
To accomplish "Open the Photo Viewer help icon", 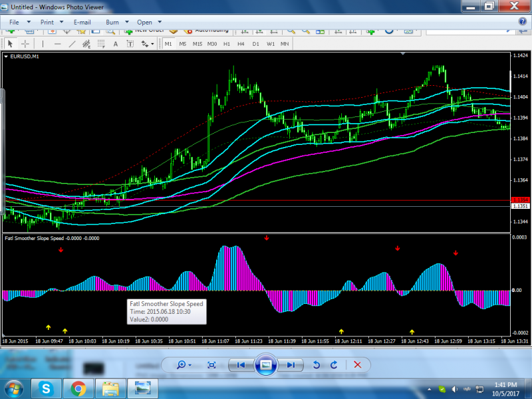I will pos(522,22).
